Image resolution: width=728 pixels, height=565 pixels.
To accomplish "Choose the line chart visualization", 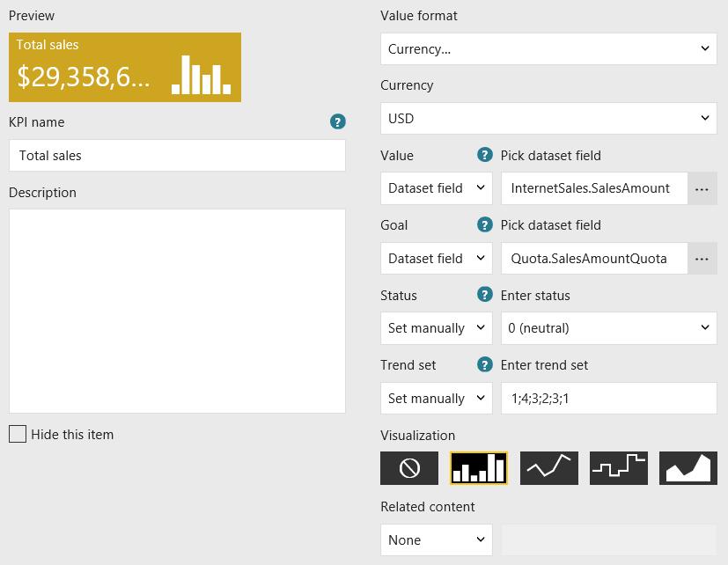I will click(548, 468).
